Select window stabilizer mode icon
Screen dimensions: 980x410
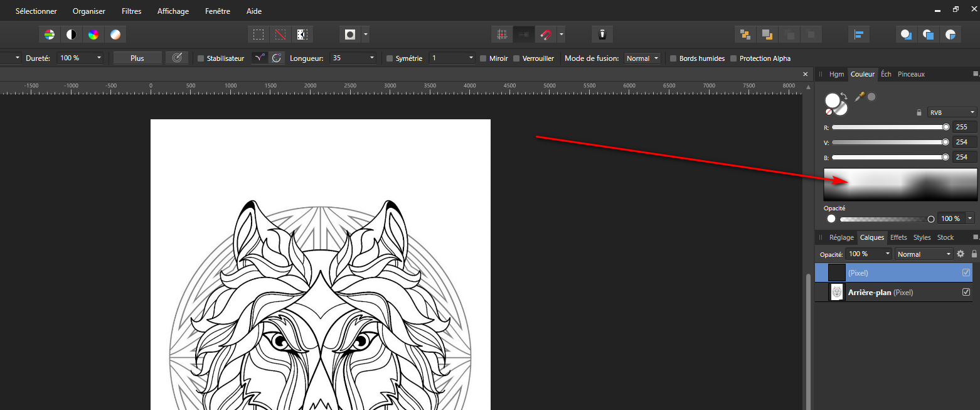276,58
